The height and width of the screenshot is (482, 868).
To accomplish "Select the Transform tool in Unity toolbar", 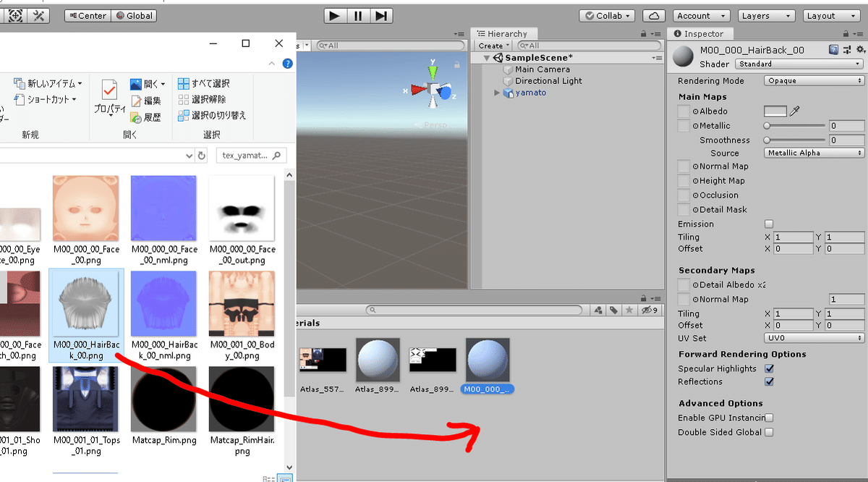I will pos(15,15).
